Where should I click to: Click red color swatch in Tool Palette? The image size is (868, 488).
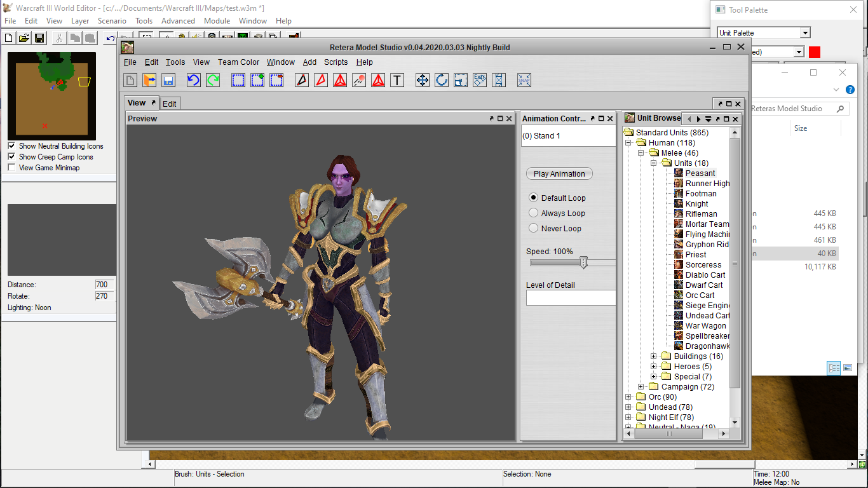pos(815,52)
